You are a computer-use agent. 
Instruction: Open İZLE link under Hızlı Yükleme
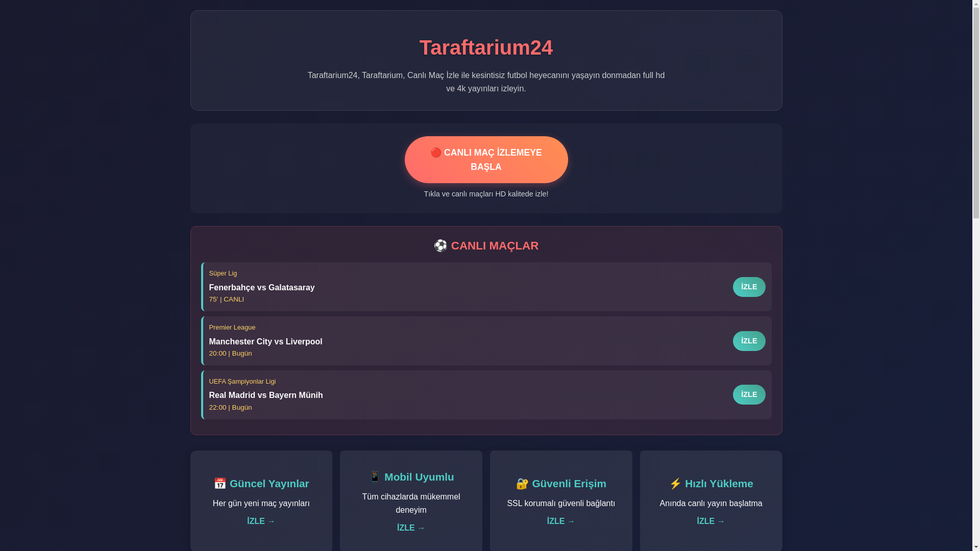click(x=711, y=521)
